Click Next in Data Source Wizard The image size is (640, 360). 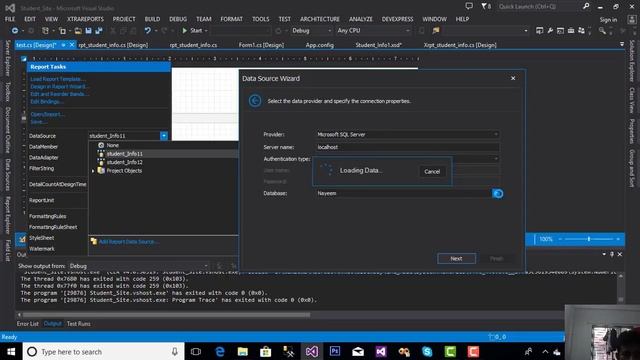pyautogui.click(x=456, y=258)
